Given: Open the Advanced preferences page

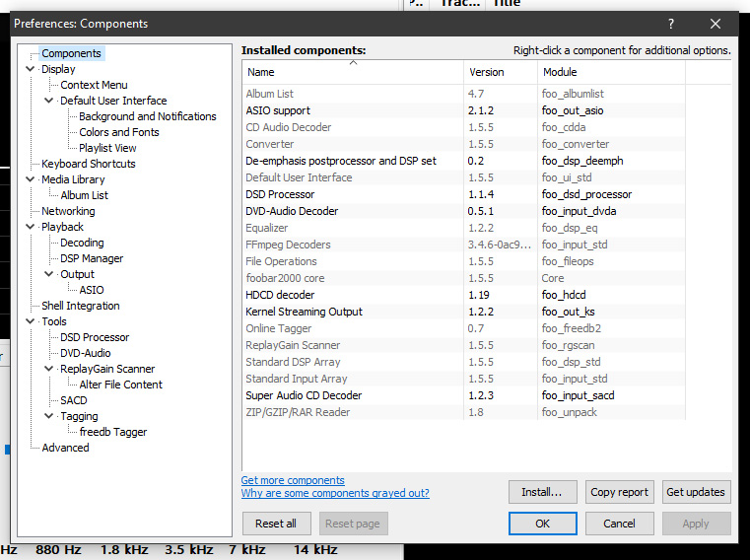Looking at the screenshot, I should pyautogui.click(x=65, y=448).
